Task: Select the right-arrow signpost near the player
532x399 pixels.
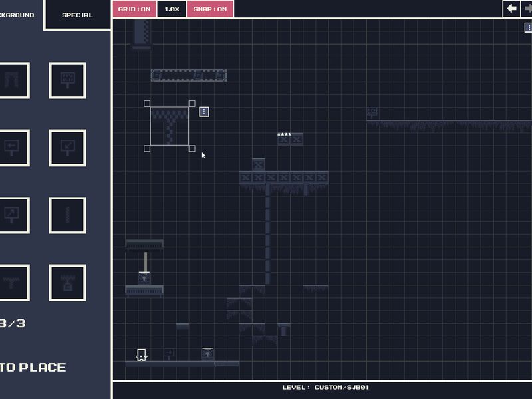Action: click(x=169, y=354)
